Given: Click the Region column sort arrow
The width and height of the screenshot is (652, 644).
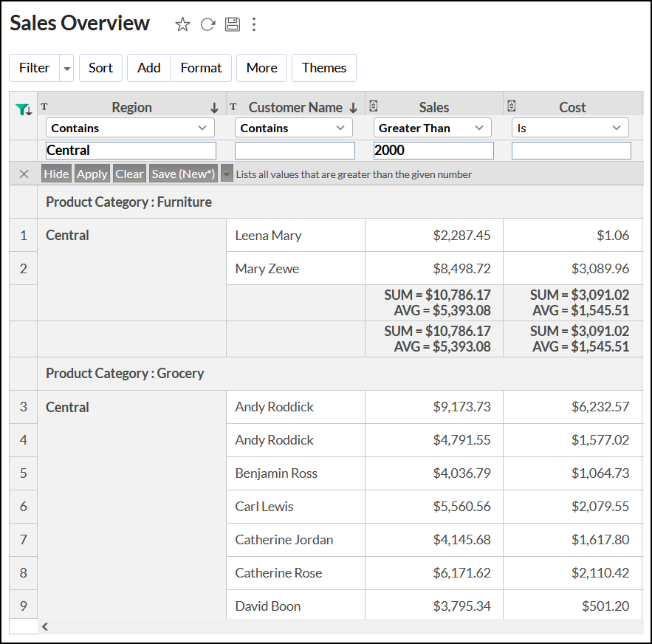Looking at the screenshot, I should tap(214, 108).
